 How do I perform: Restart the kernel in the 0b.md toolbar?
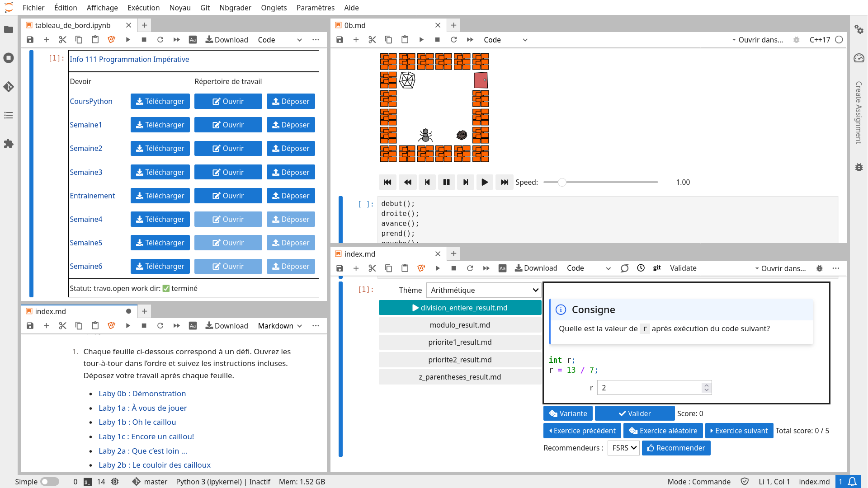pos(453,40)
